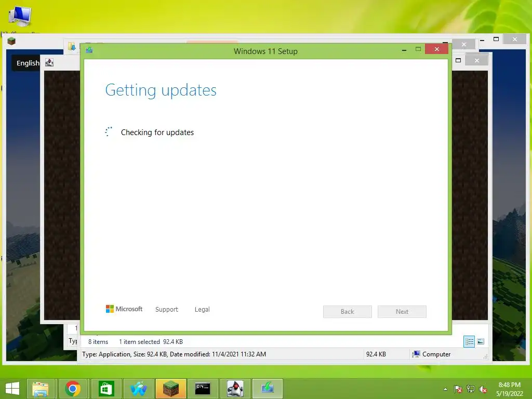
Task: Open the blue W app taskbar icon
Action: point(138,389)
